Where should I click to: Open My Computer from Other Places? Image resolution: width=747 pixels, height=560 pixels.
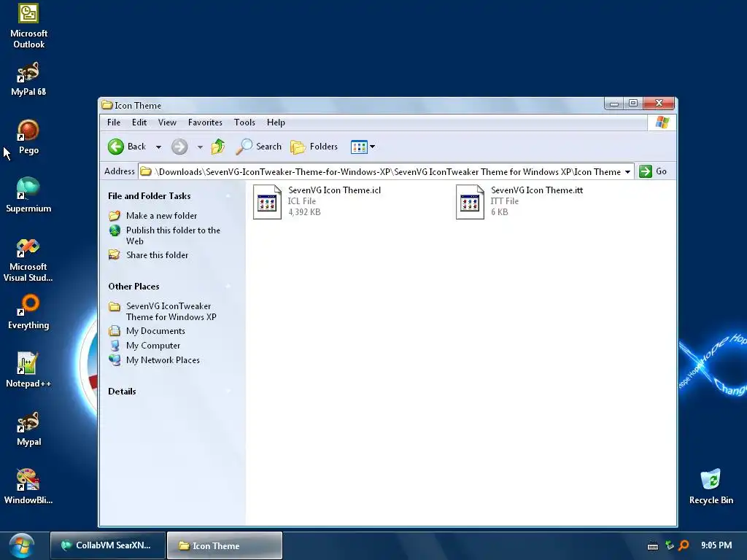coord(153,346)
